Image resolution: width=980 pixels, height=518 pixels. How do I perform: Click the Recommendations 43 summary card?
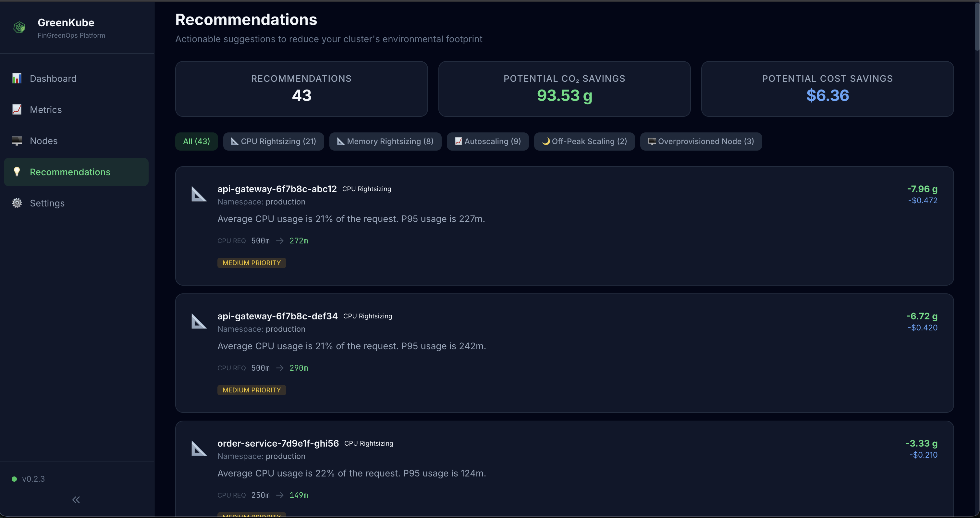(301, 89)
